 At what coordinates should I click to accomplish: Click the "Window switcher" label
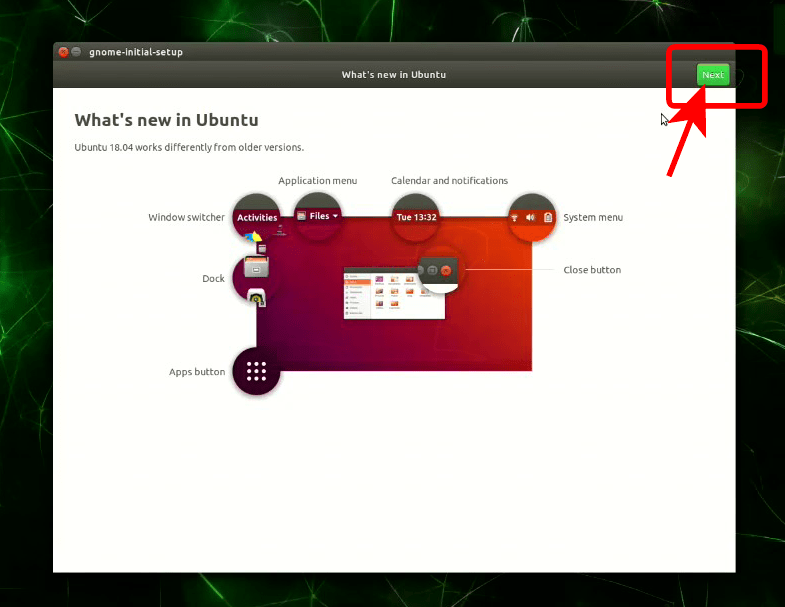point(186,217)
